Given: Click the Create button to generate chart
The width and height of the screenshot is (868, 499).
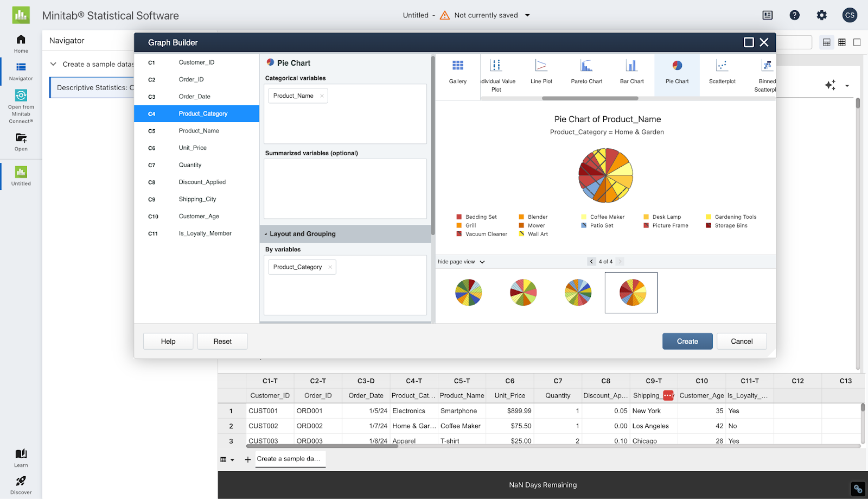Looking at the screenshot, I should 687,341.
